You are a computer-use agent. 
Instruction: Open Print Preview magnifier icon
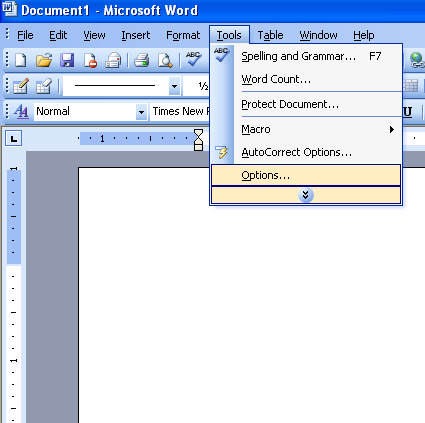pyautogui.click(x=165, y=60)
